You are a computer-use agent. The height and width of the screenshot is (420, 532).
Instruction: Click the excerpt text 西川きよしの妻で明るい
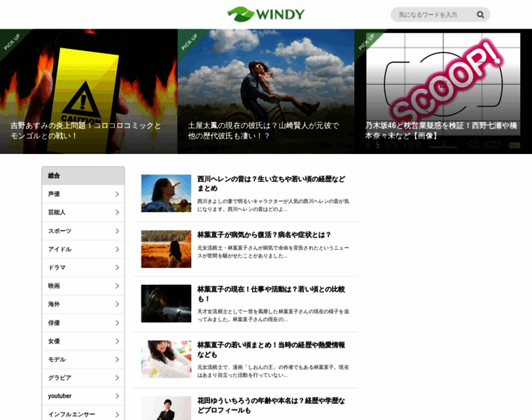click(x=273, y=205)
